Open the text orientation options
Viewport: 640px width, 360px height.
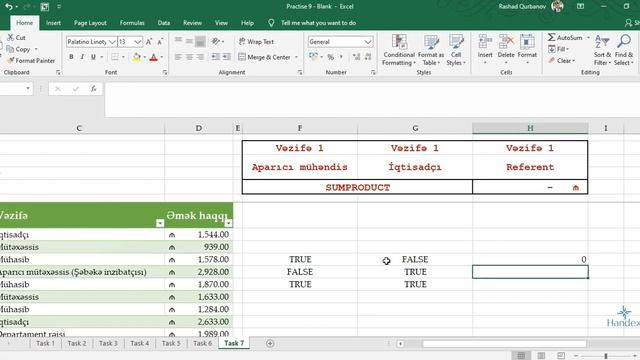(218, 42)
